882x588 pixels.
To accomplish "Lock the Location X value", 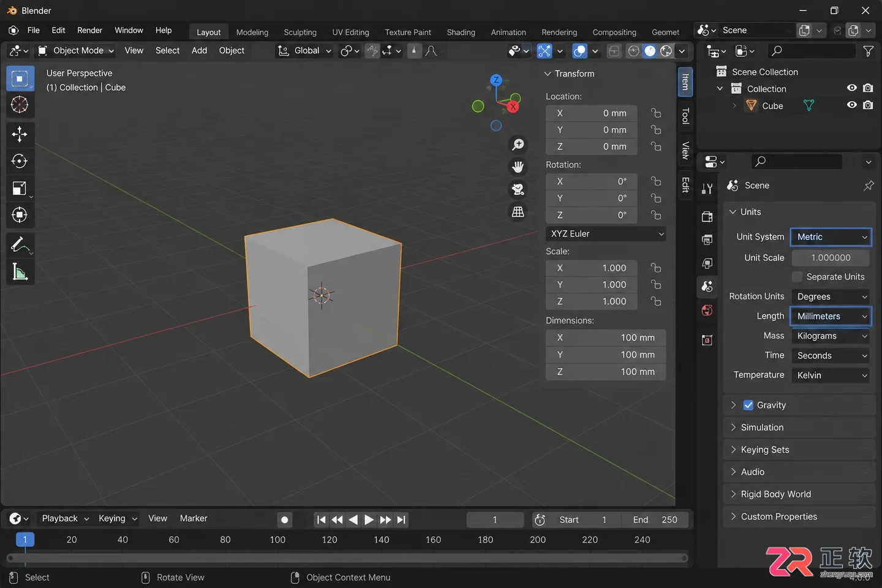I will 656,113.
